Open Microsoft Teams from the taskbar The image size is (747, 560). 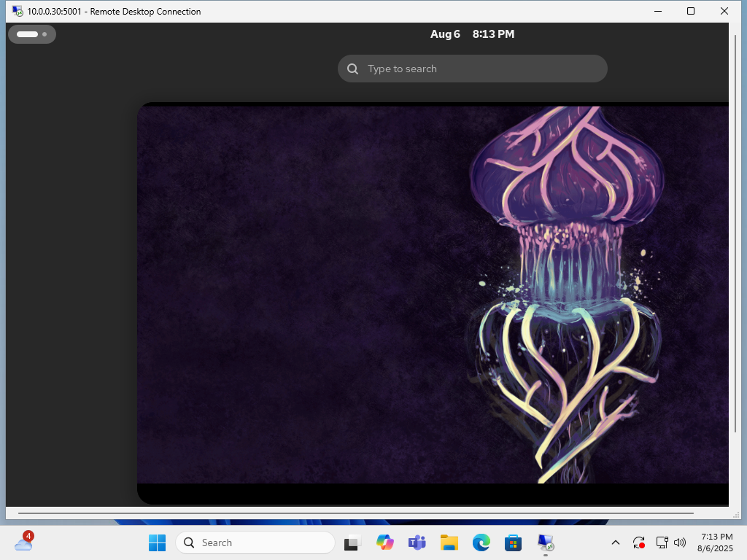(417, 542)
